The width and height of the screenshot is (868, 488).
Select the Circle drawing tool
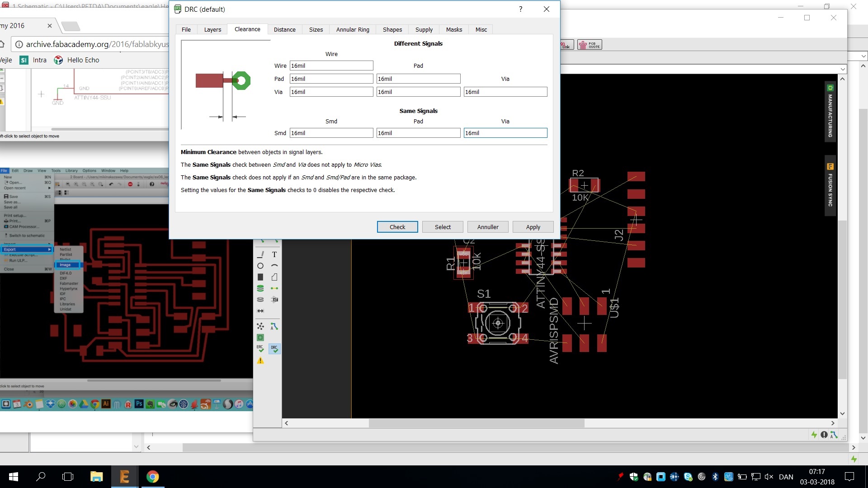(260, 266)
